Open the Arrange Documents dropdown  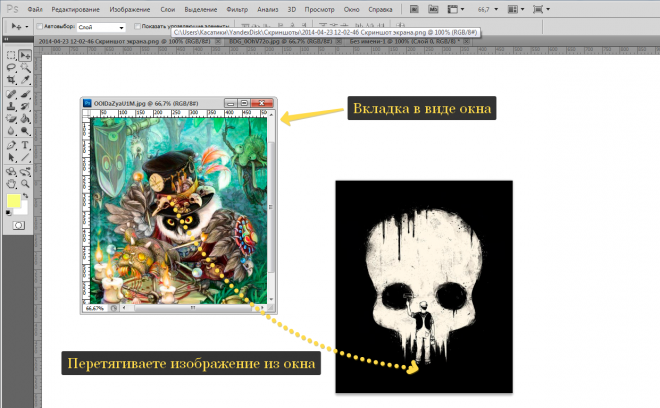[517, 9]
